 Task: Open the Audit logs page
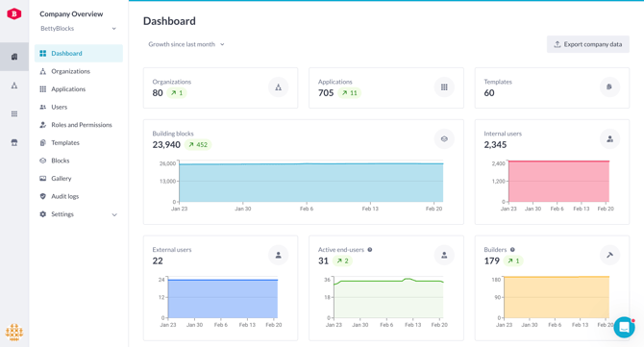pos(79,196)
